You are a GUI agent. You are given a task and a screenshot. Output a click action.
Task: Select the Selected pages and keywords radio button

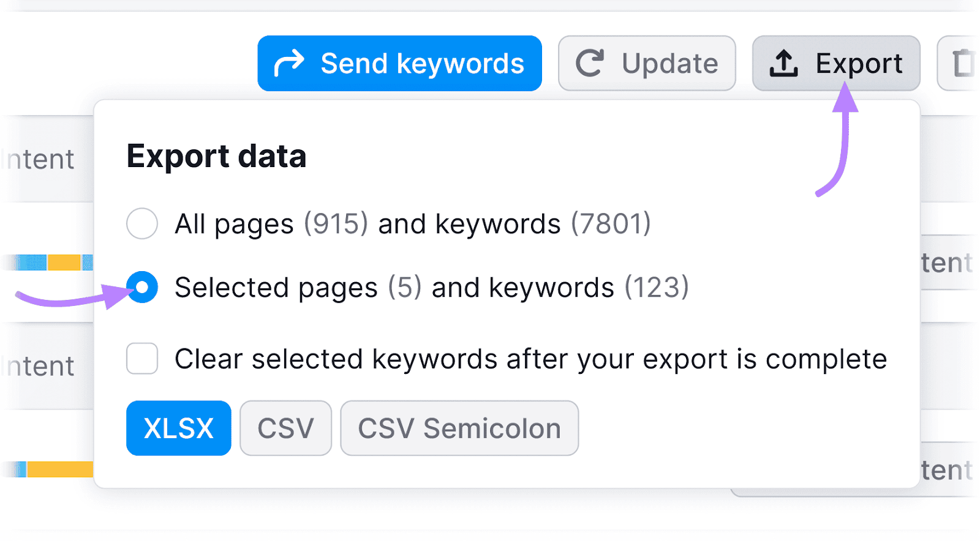(x=141, y=288)
